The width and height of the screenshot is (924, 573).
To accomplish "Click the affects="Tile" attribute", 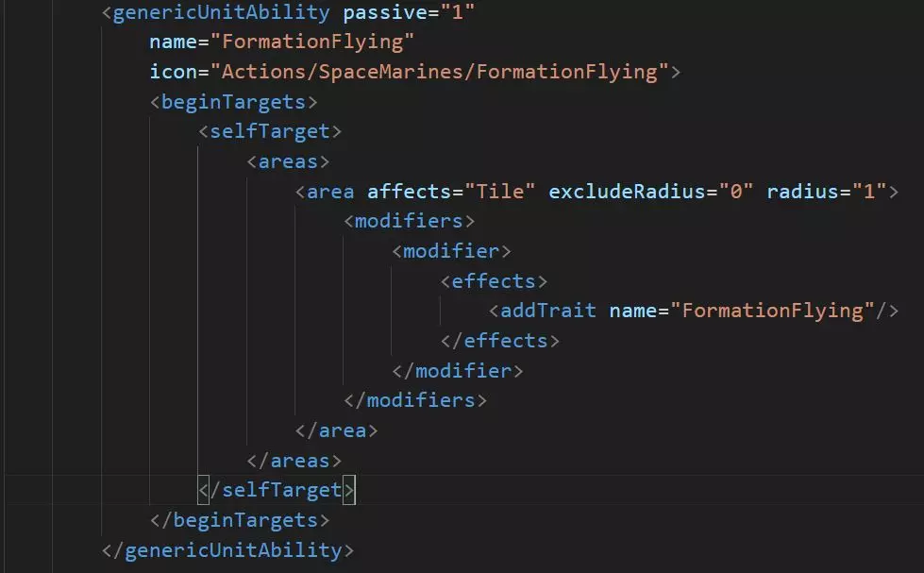I will [451, 193].
